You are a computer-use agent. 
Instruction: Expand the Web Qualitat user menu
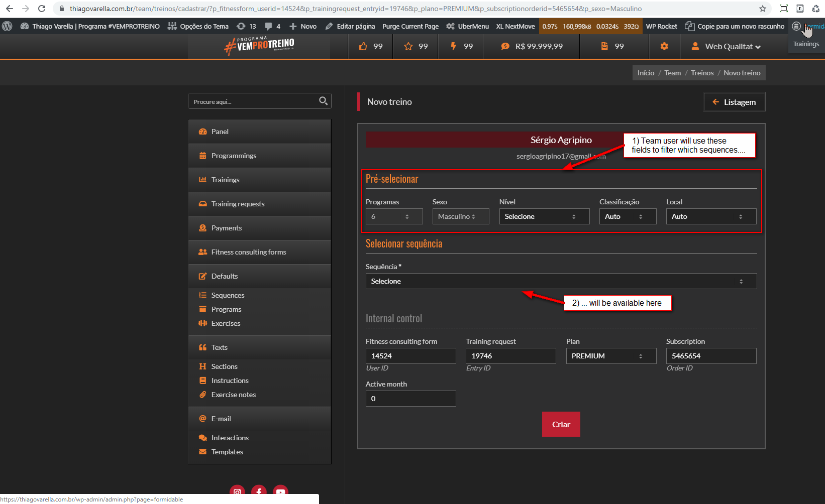click(727, 46)
